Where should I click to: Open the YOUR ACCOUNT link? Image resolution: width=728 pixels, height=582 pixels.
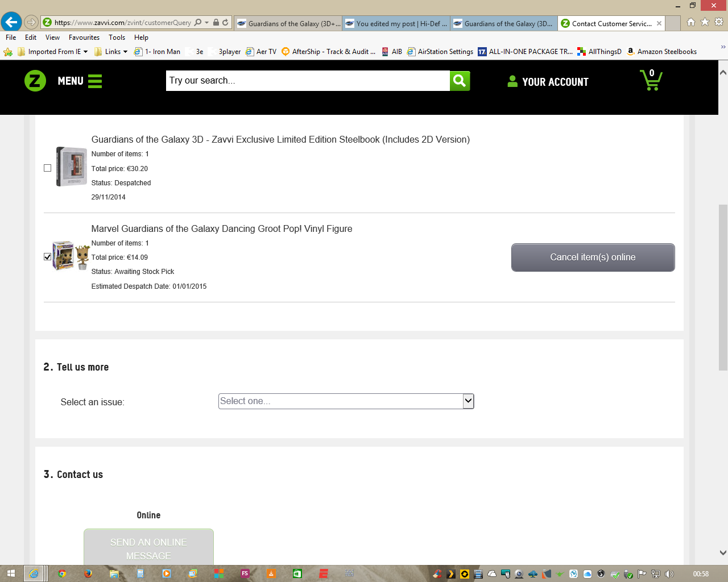pyautogui.click(x=555, y=82)
